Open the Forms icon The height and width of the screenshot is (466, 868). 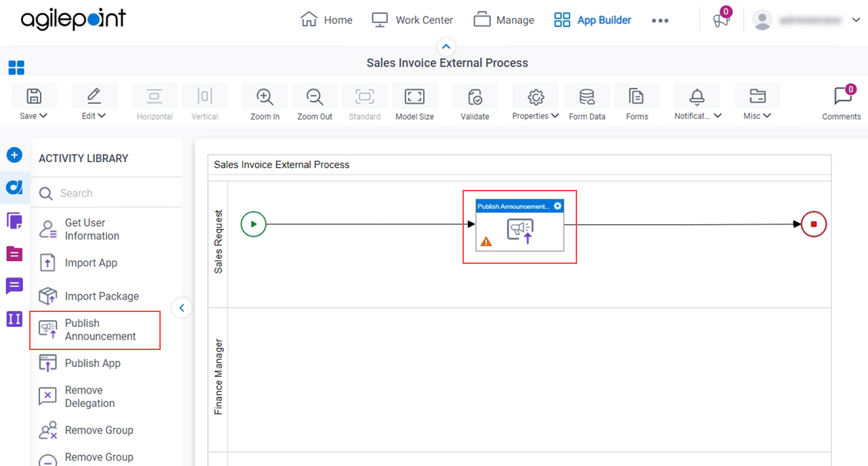(x=637, y=96)
